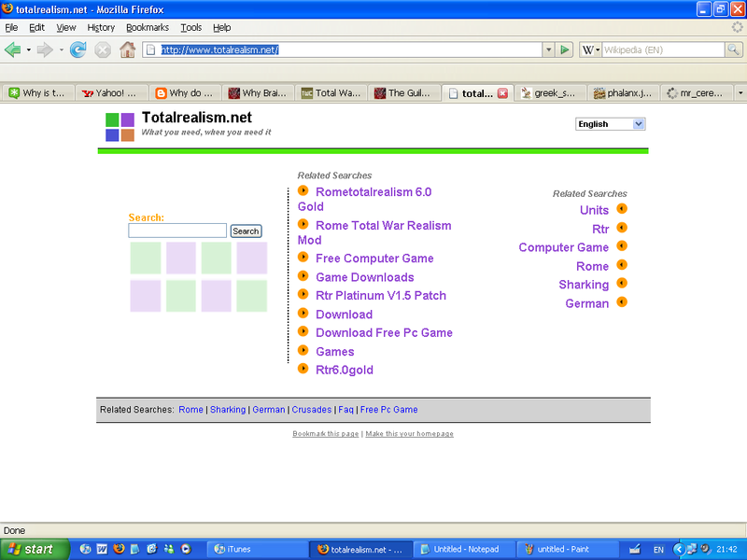
Task: Switch to the phalanx.j... tab
Action: coord(624,93)
